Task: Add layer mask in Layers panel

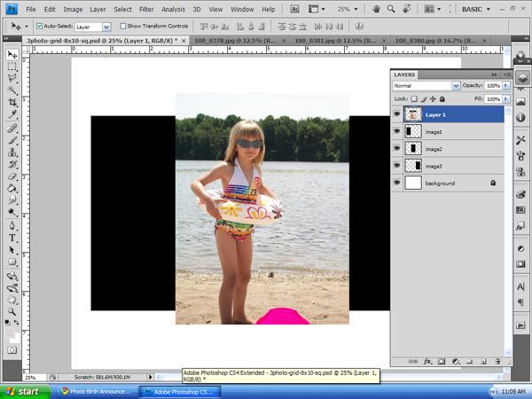Action: point(442,362)
